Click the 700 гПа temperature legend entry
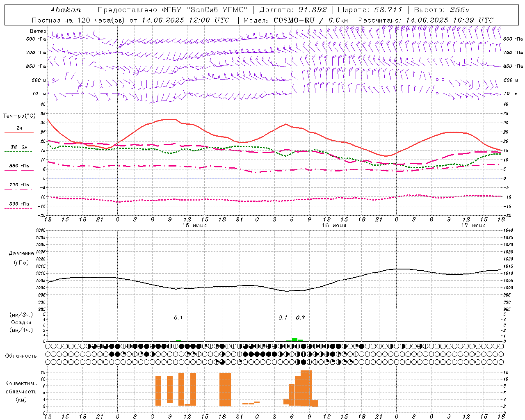 click(19, 185)
